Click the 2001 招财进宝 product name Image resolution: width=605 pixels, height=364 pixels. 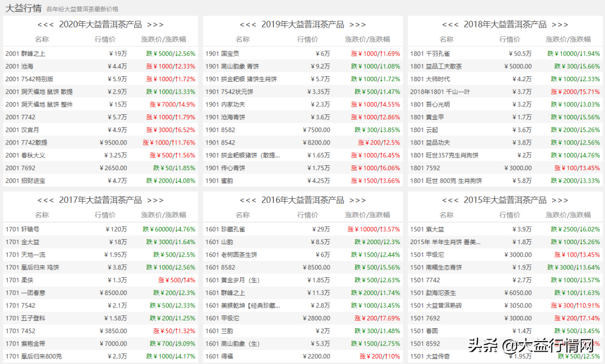pos(25,181)
